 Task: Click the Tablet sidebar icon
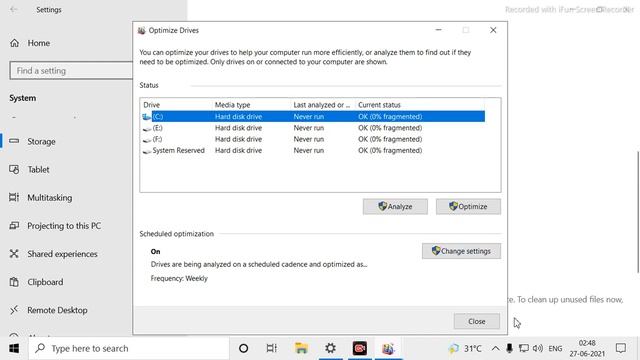[x=14, y=169]
